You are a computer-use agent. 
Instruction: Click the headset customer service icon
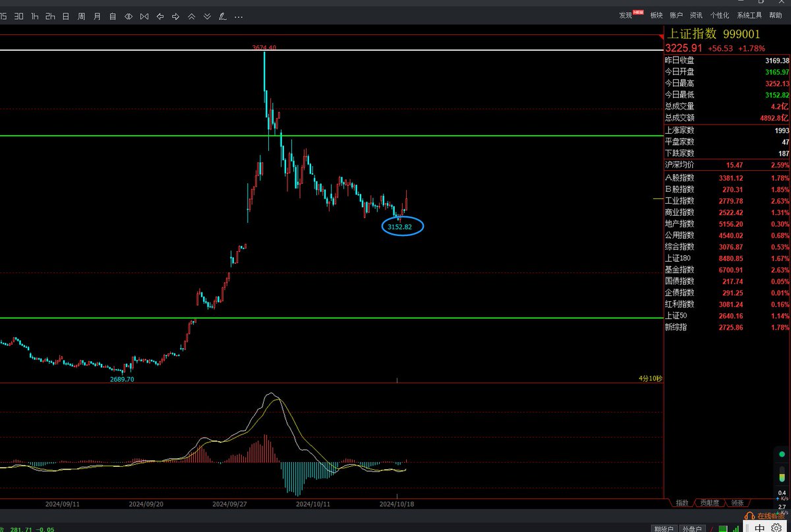pos(749,516)
